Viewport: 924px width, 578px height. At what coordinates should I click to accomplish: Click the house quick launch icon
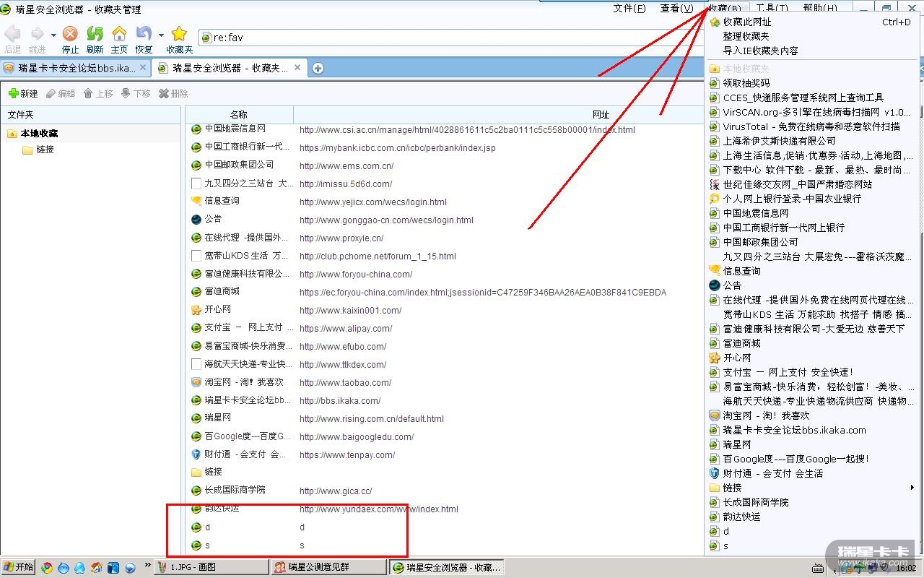[x=97, y=567]
